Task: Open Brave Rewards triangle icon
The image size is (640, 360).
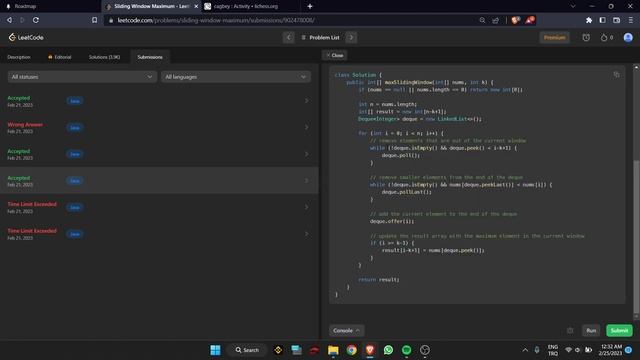Action: pyautogui.click(x=530, y=20)
